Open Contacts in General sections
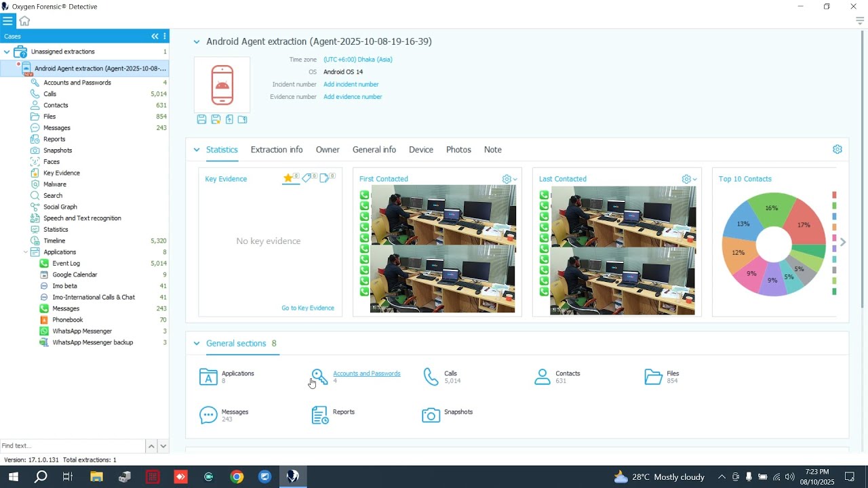 557,377
